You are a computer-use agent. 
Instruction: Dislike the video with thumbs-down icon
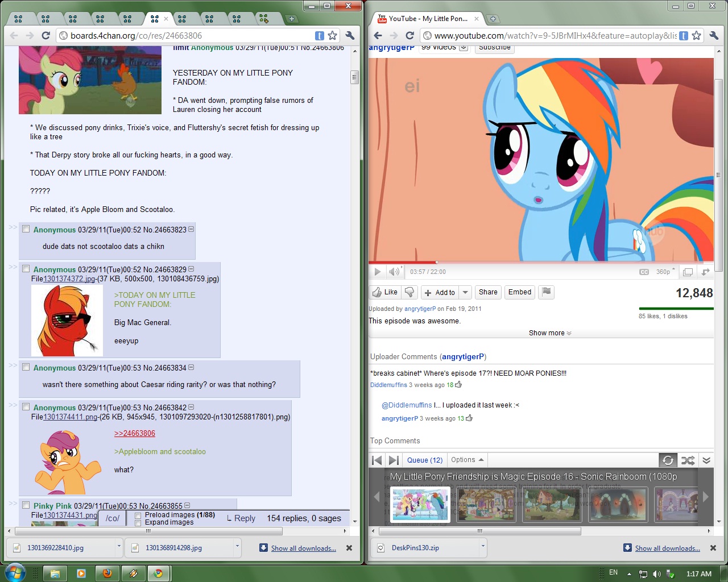click(x=409, y=292)
